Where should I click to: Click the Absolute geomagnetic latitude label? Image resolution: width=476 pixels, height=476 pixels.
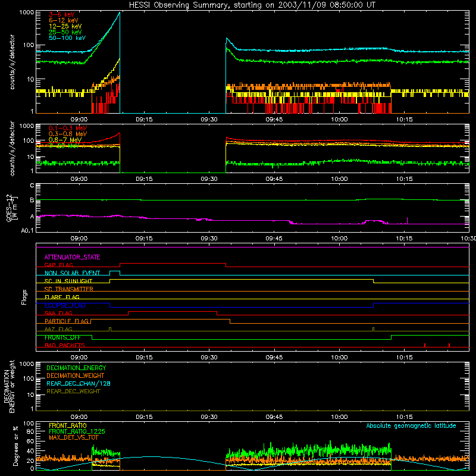[411, 426]
